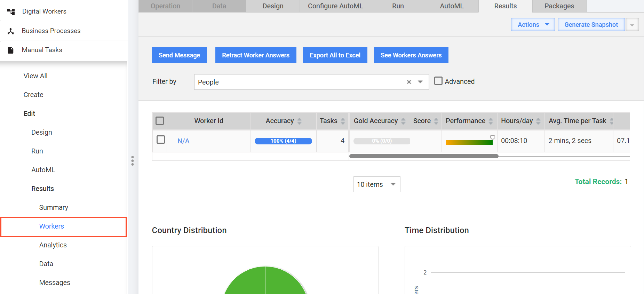644x294 pixels.
Task: Click the table horizontal scrollbar
Action: pos(424,156)
